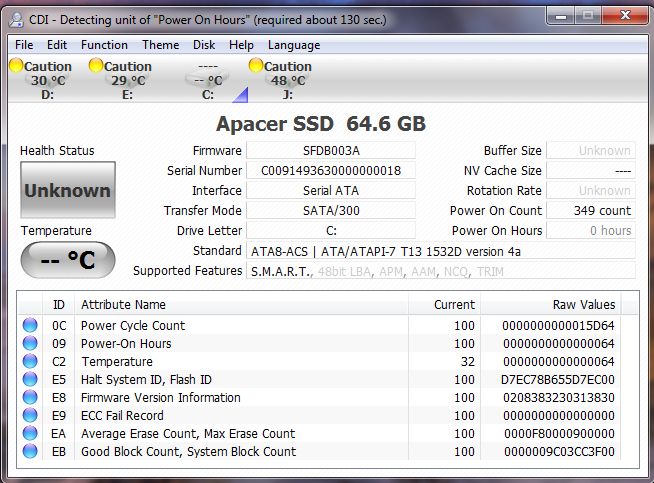Close the CDI window
The height and width of the screenshot is (483, 654).
624,16
